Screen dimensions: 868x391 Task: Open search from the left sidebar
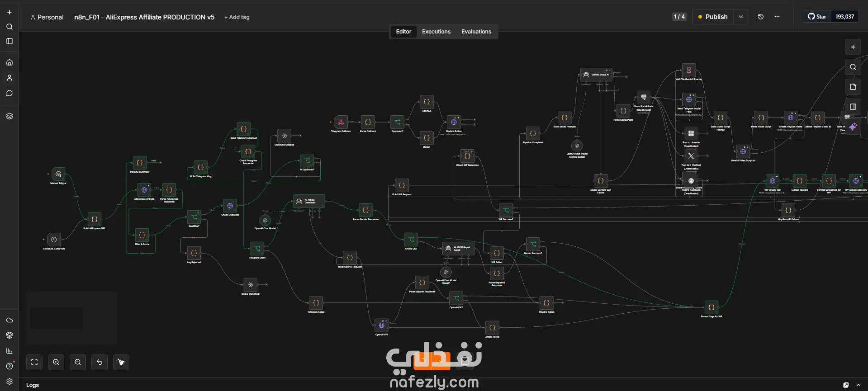[9, 27]
